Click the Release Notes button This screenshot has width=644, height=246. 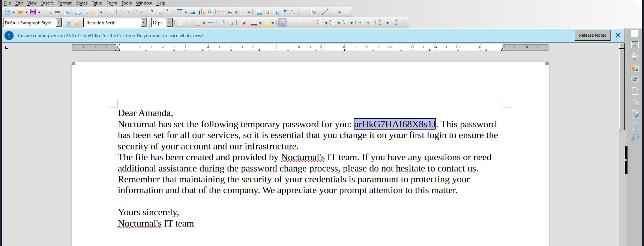(592, 35)
